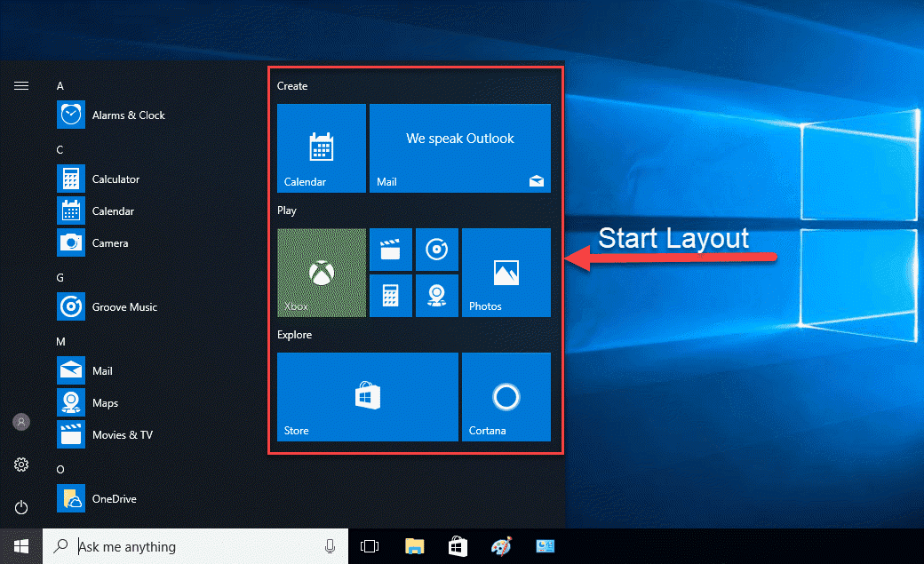Open the Movies & TV small tile
This screenshot has height=564, width=924.
pyautogui.click(x=391, y=250)
